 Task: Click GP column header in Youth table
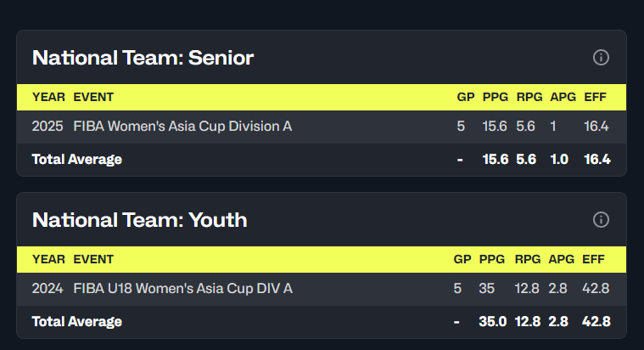click(x=462, y=259)
